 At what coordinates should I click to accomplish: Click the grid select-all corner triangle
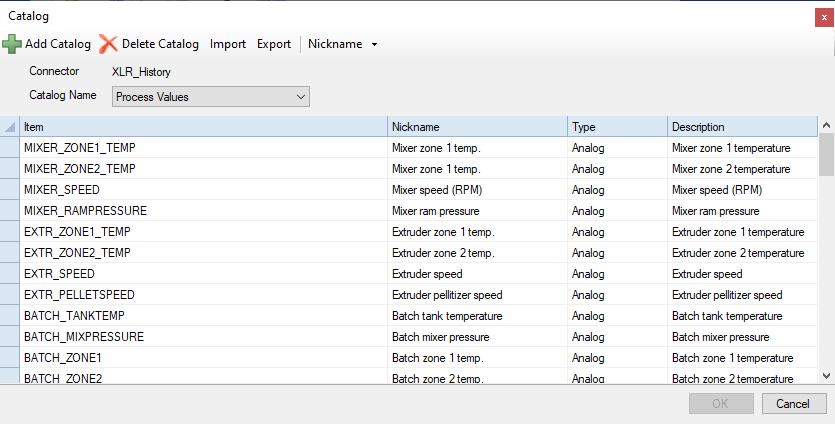click(10, 127)
